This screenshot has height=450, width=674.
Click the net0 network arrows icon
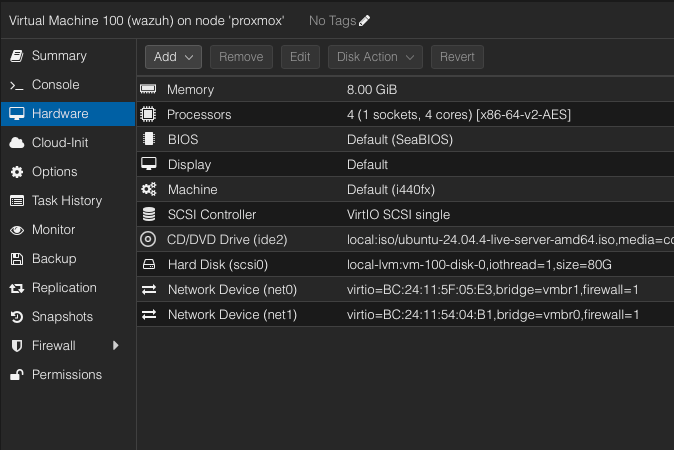pos(149,289)
